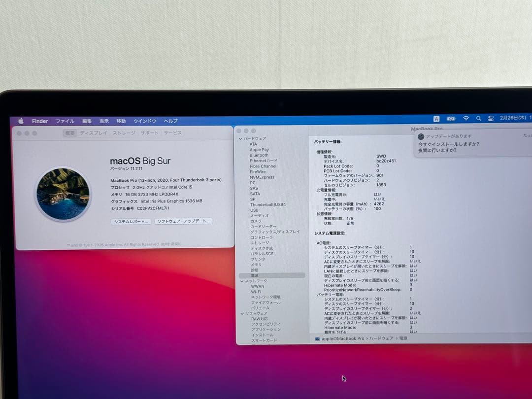Switch to the サービス tab
The height and width of the screenshot is (399, 532).
coord(173,133)
